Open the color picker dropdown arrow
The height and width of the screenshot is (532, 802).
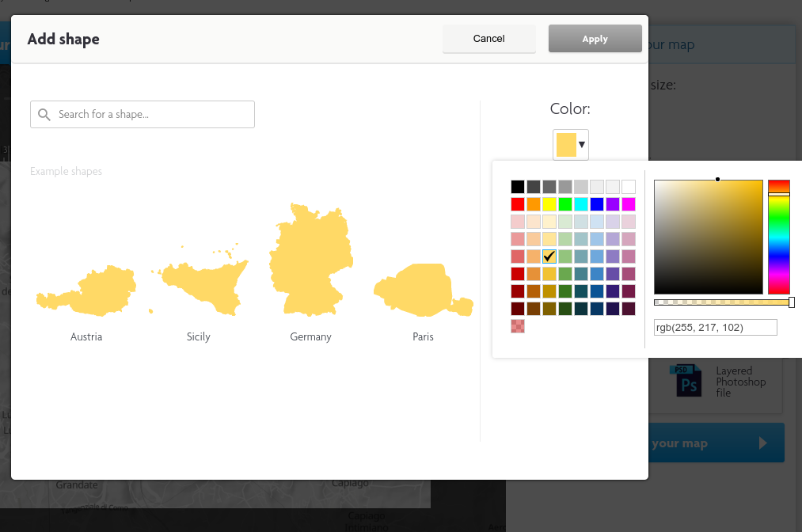click(582, 145)
